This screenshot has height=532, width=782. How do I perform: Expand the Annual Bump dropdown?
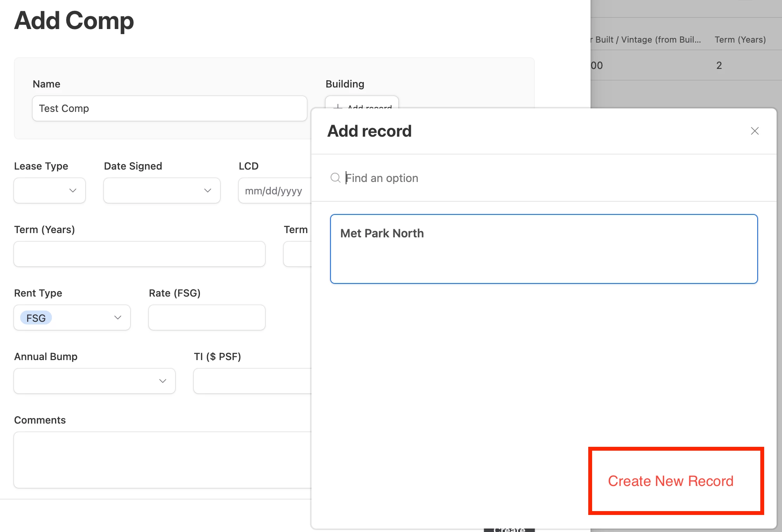(x=94, y=381)
